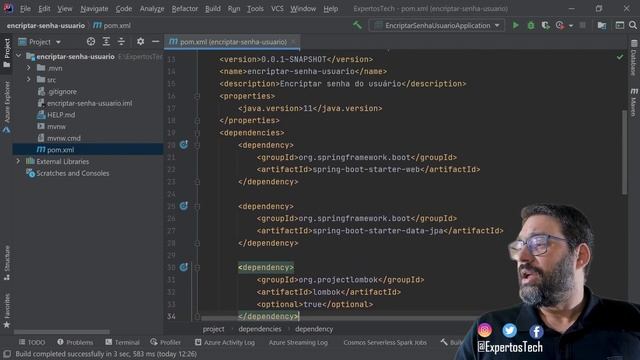
Task: Click the profiler run icon in toolbar
Action: tap(560, 25)
